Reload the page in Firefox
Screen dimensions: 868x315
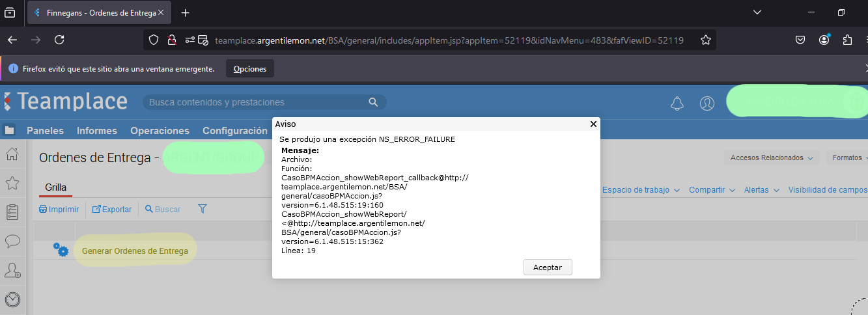click(x=59, y=40)
